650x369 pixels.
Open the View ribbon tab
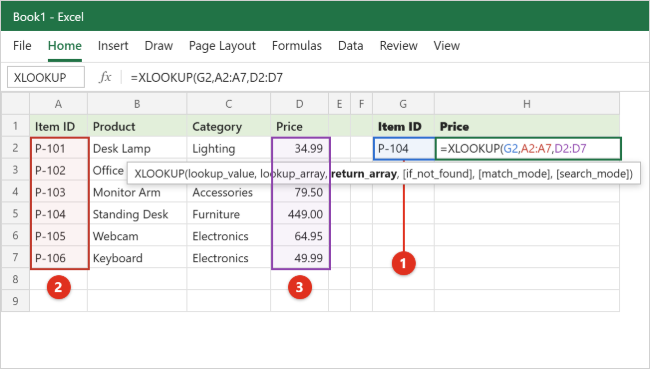click(446, 46)
